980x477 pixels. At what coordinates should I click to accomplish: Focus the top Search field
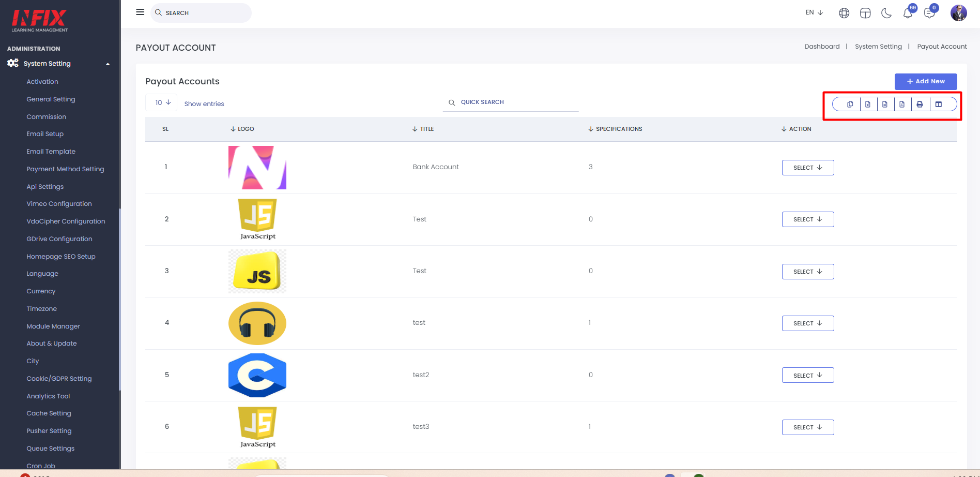[x=201, y=12]
